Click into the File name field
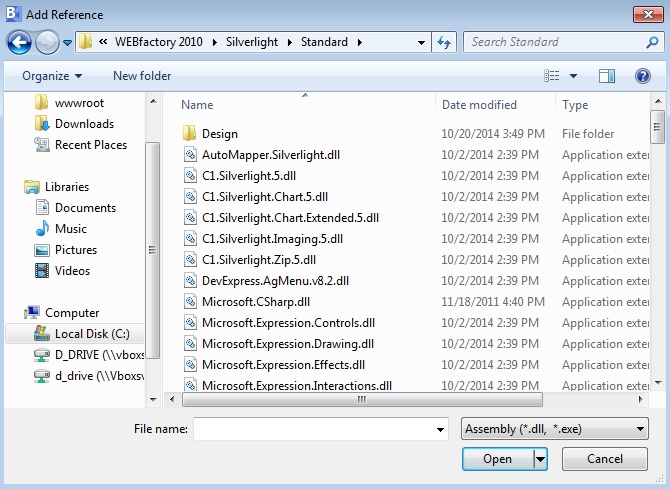The height and width of the screenshot is (489, 670). click(314, 429)
